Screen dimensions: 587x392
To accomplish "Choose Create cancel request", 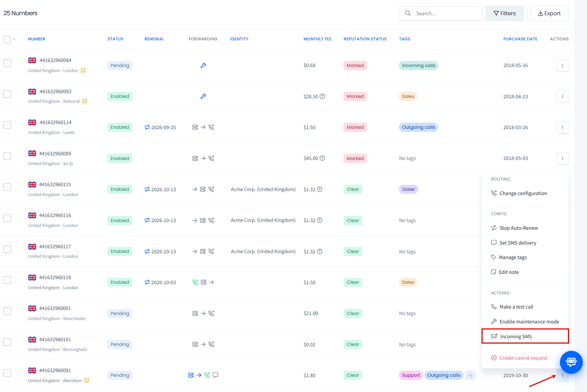I will 519,358.
